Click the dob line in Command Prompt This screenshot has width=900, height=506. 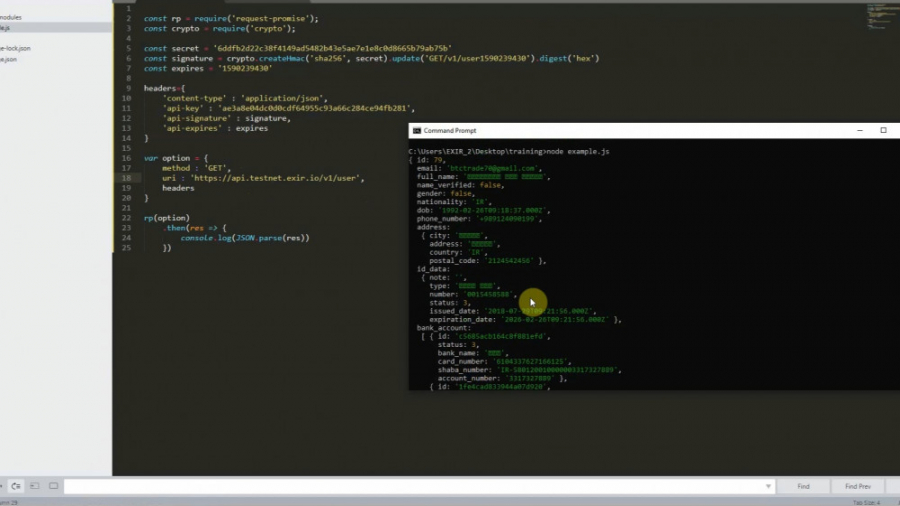(x=483, y=210)
